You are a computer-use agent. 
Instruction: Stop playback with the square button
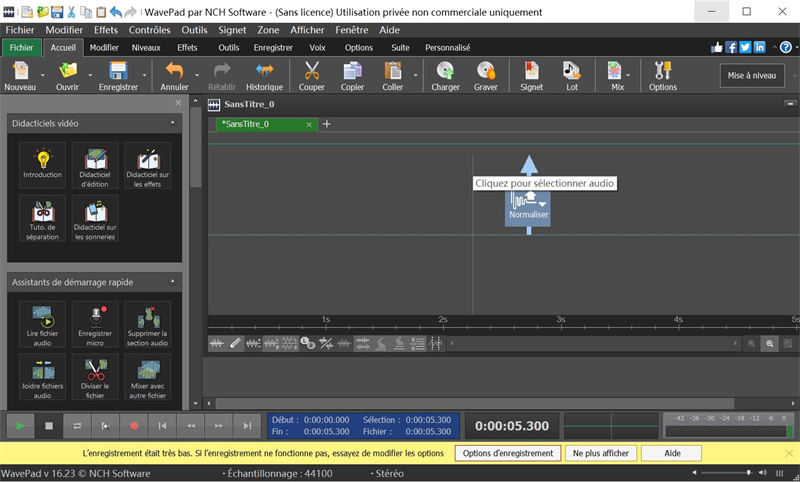tap(49, 426)
